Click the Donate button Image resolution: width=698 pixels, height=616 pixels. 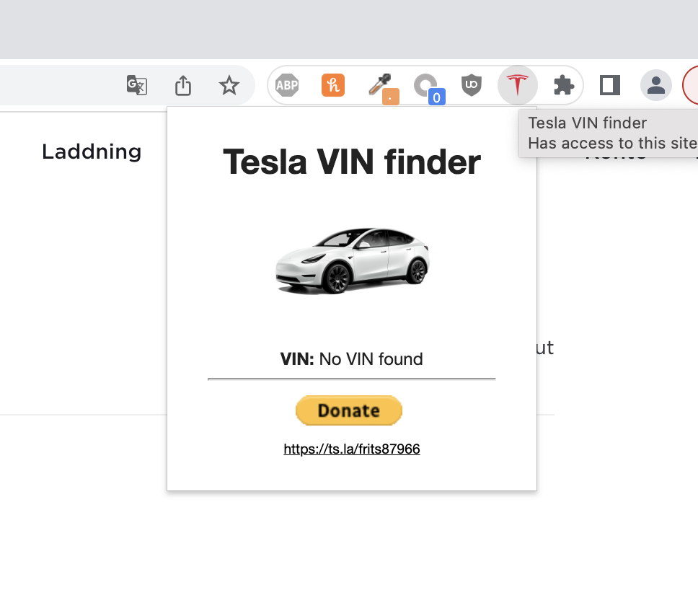coord(349,410)
